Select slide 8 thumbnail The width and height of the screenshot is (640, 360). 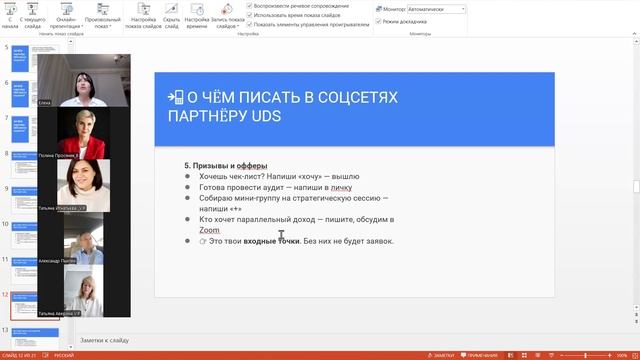point(24,164)
